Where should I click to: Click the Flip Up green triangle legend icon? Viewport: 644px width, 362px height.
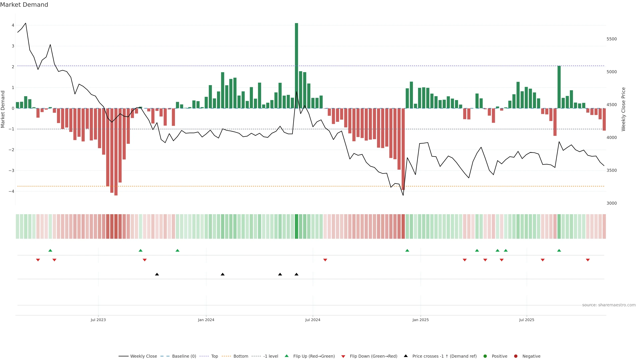(x=287, y=356)
